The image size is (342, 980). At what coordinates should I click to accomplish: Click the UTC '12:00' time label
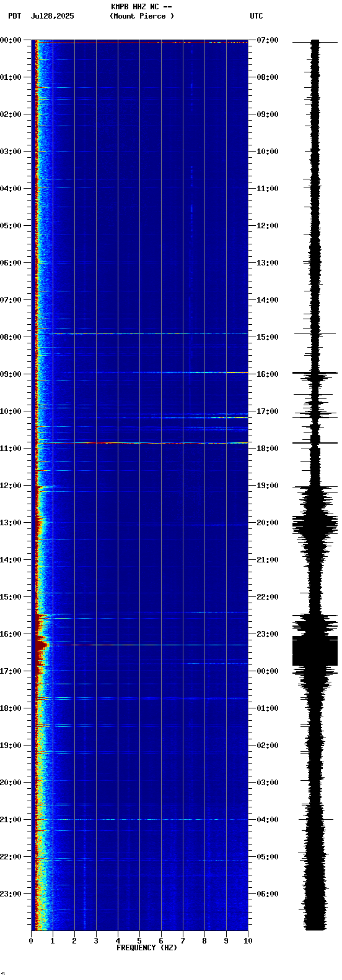pyautogui.click(x=268, y=226)
